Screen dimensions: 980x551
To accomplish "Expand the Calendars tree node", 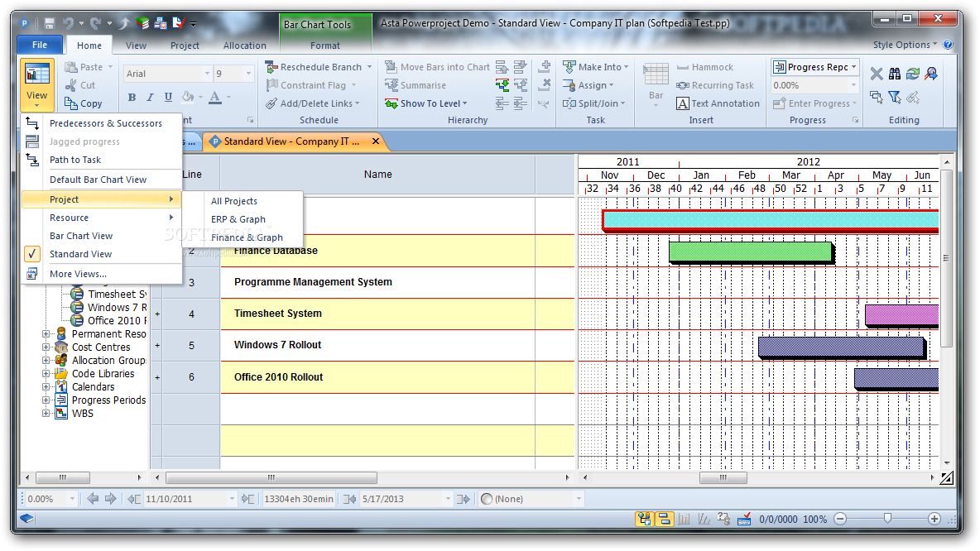I will point(46,386).
